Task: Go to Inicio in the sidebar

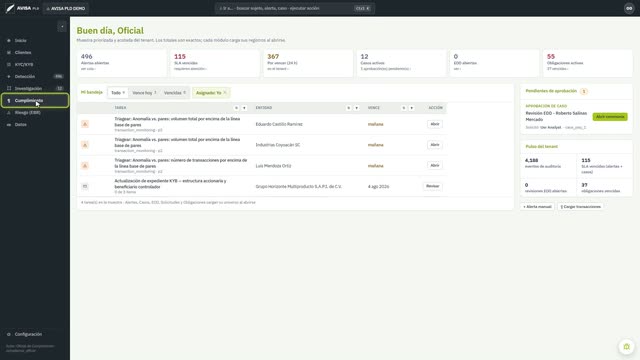Action: tap(35, 40)
